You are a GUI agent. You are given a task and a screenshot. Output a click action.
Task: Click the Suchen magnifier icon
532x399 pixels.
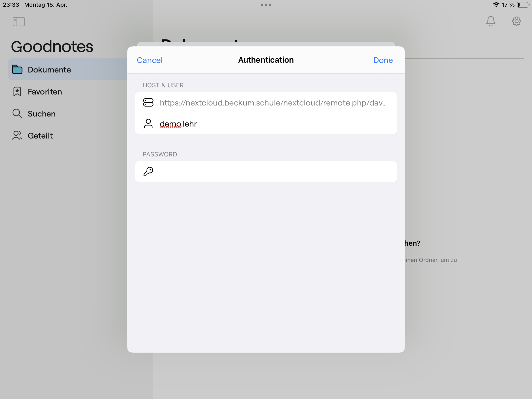17,114
